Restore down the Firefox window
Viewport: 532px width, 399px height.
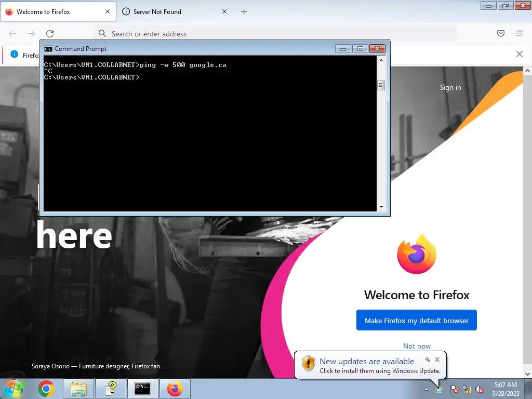[506, 6]
